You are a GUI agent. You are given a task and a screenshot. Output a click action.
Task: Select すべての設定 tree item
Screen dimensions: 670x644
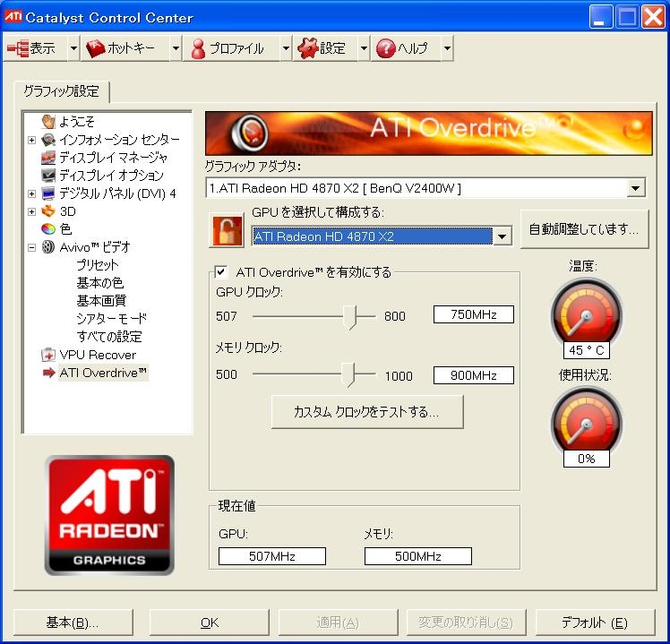[109, 337]
